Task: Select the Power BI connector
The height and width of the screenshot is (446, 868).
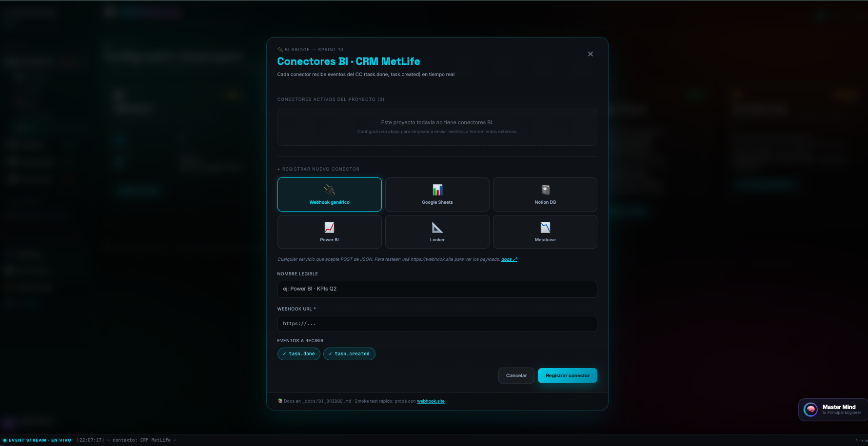Action: [329, 232]
